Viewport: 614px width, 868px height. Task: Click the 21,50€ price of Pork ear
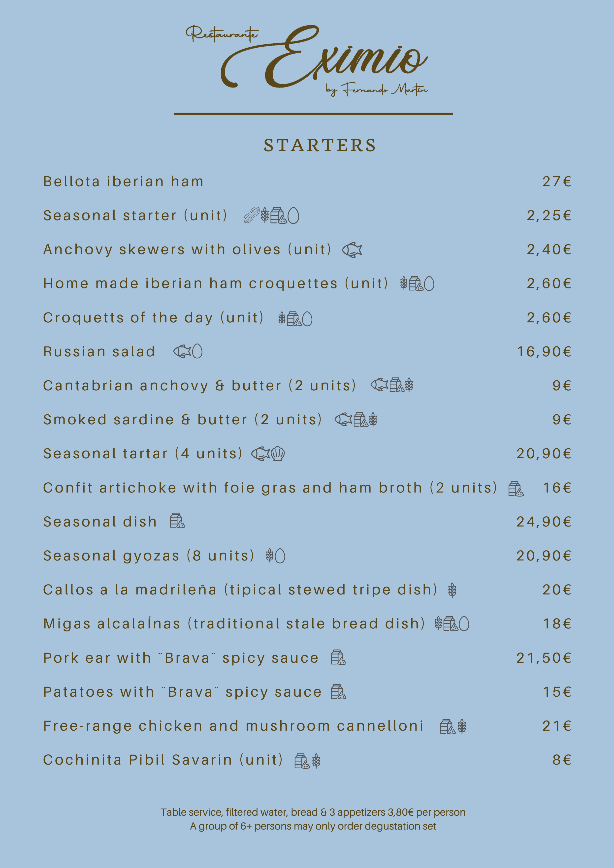coord(544,658)
